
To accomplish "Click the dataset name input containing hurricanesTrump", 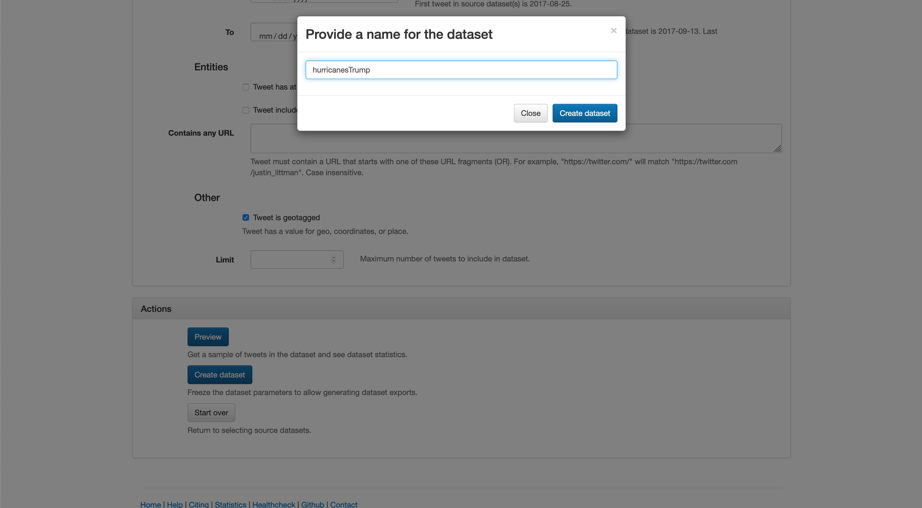I will pos(461,70).
